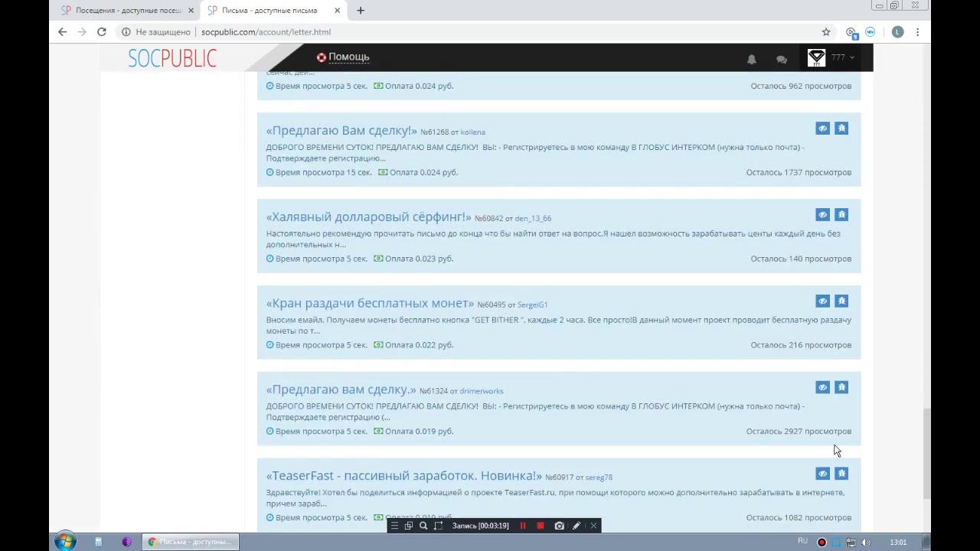Screen dimensions: 980x551
Task: Open the Windows Start menu
Action: [65, 542]
